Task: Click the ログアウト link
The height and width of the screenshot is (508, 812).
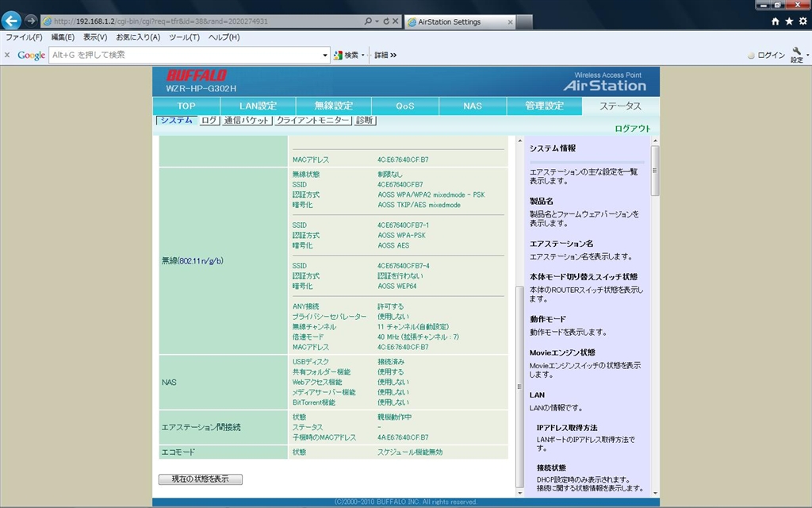Action: pyautogui.click(x=632, y=129)
